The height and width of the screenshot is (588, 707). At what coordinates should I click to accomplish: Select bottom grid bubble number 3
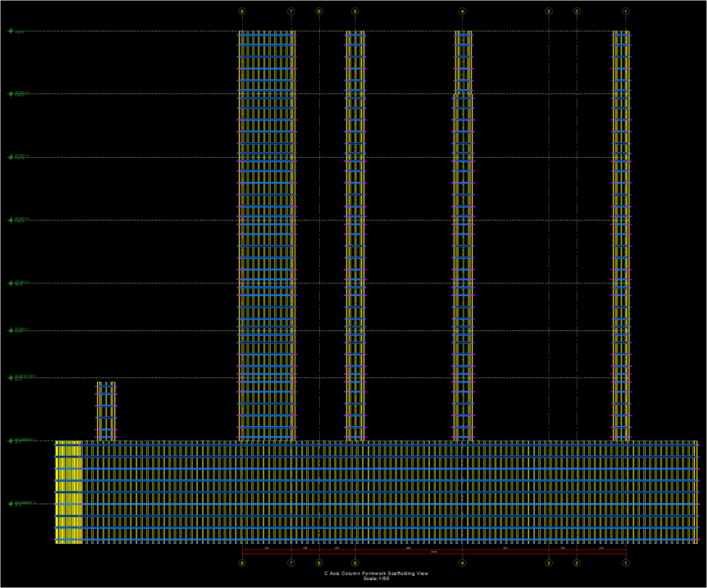pyautogui.click(x=548, y=563)
